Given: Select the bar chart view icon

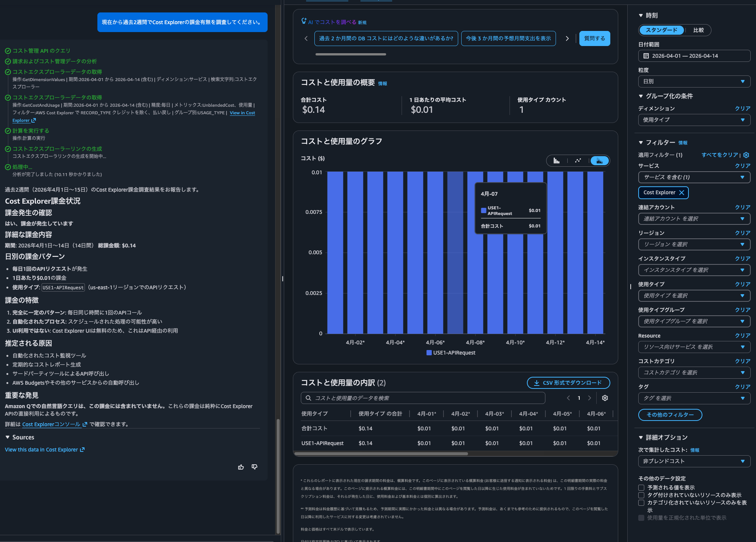Looking at the screenshot, I should (556, 160).
